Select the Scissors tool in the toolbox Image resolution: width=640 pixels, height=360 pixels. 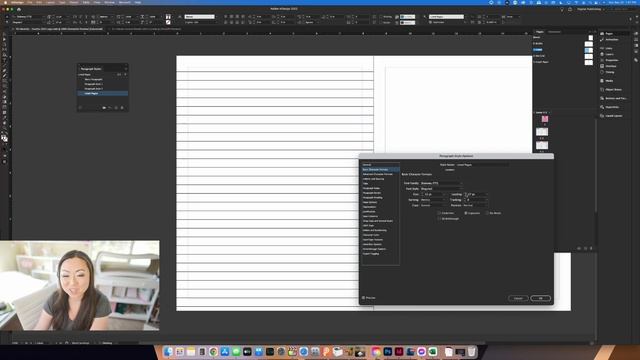[x=4, y=91]
